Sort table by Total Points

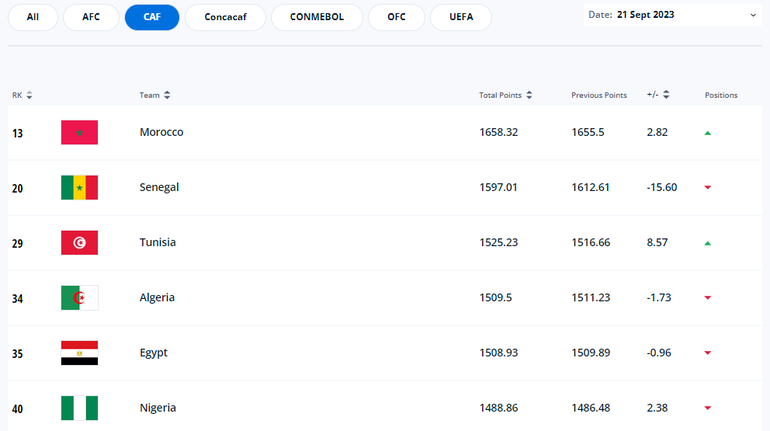(528, 95)
